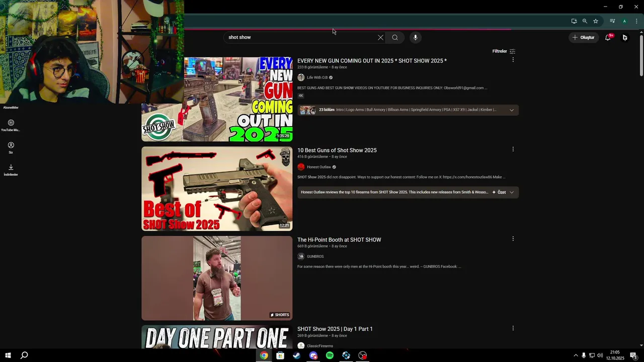Image resolution: width=644 pixels, height=362 pixels.
Task: Click the install app icon in address bar
Action: pyautogui.click(x=574, y=21)
